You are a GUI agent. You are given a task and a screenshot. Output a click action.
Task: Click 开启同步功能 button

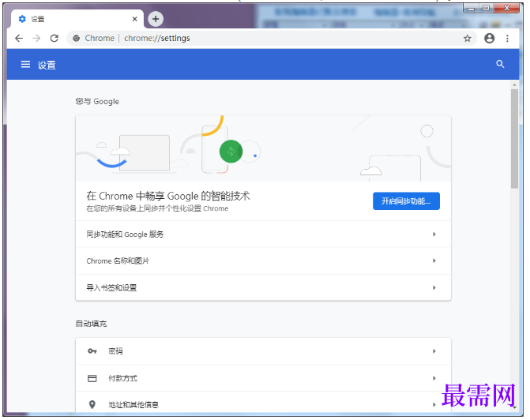pos(406,201)
